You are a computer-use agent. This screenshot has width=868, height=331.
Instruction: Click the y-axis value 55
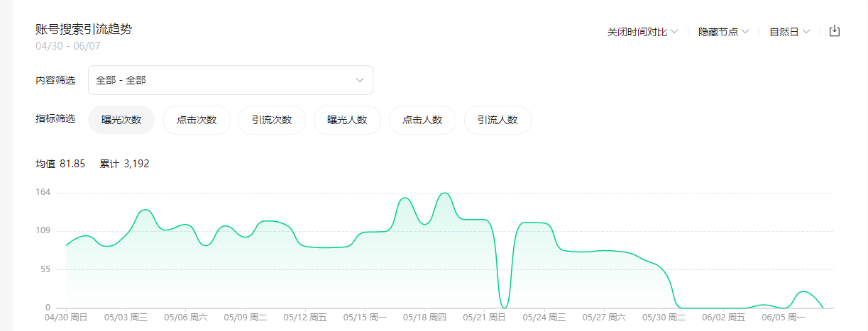tap(45, 269)
